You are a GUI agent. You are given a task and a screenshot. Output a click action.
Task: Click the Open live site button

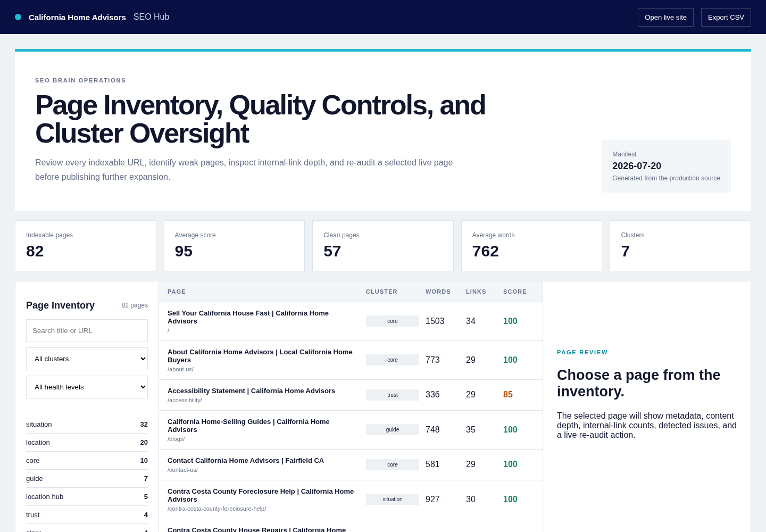click(665, 17)
